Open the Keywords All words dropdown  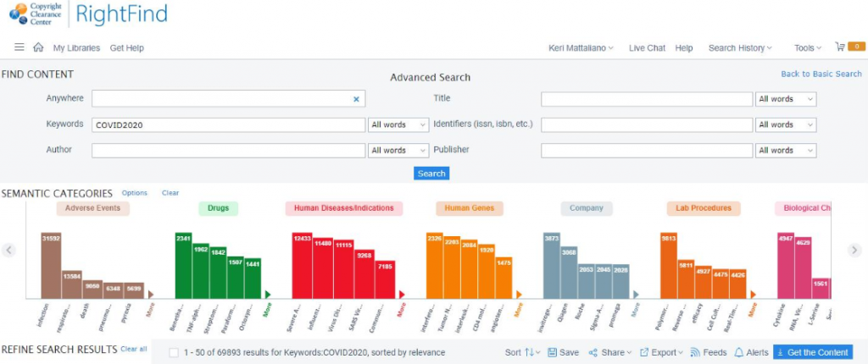click(x=398, y=124)
